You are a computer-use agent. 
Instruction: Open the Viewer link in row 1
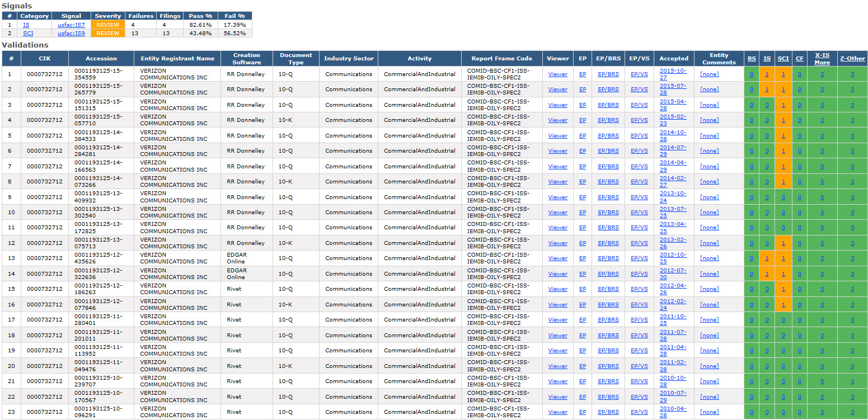click(557, 74)
